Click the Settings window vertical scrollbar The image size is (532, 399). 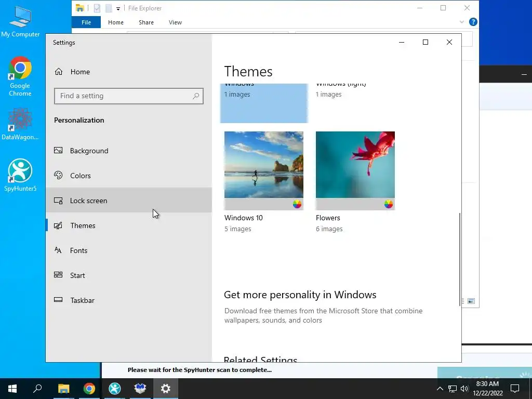coord(460,260)
